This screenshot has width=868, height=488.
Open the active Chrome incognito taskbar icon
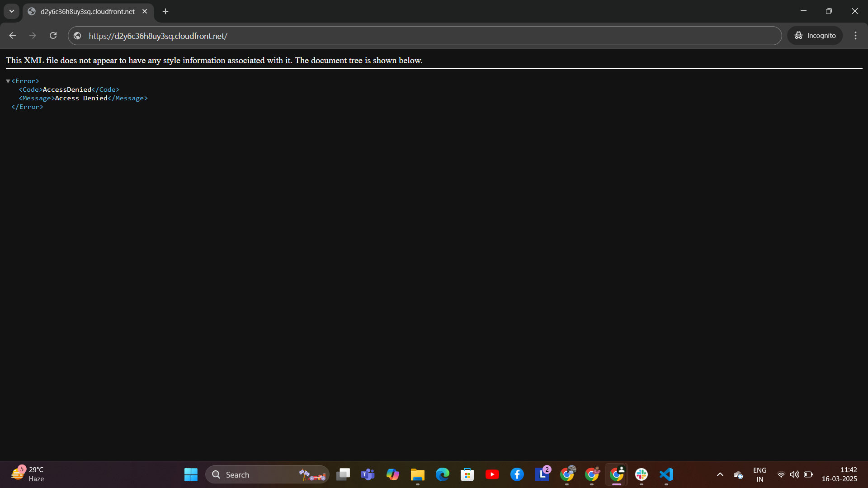(x=617, y=474)
